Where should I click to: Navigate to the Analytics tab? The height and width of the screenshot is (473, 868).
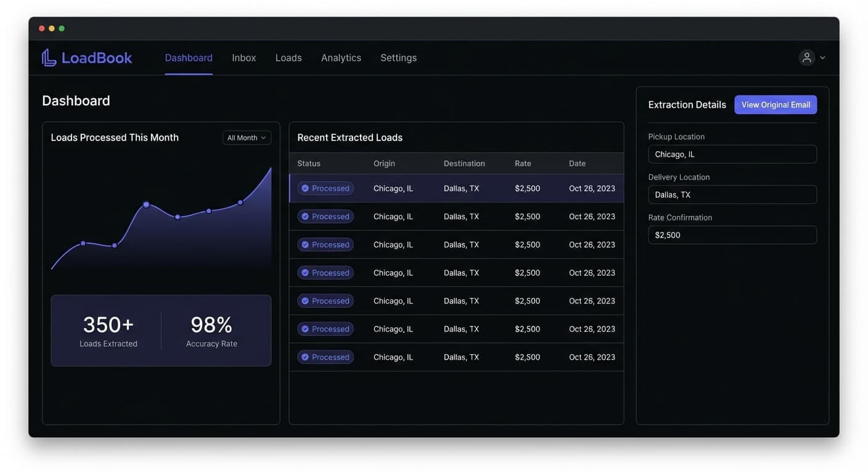(x=341, y=57)
